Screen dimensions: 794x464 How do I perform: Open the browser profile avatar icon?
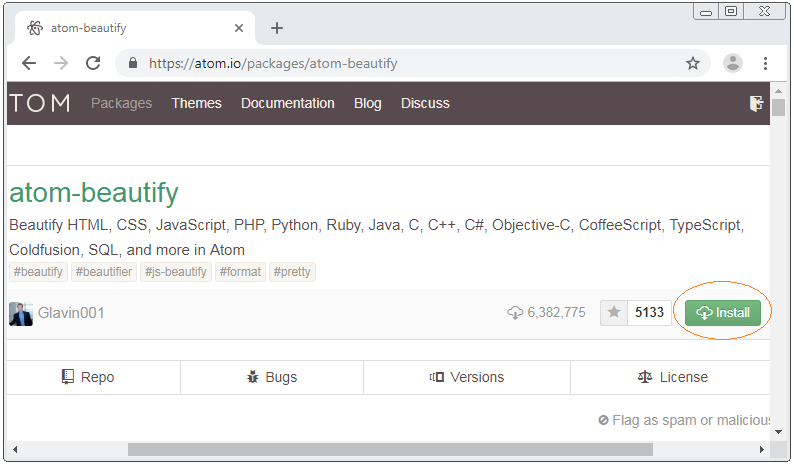[732, 63]
